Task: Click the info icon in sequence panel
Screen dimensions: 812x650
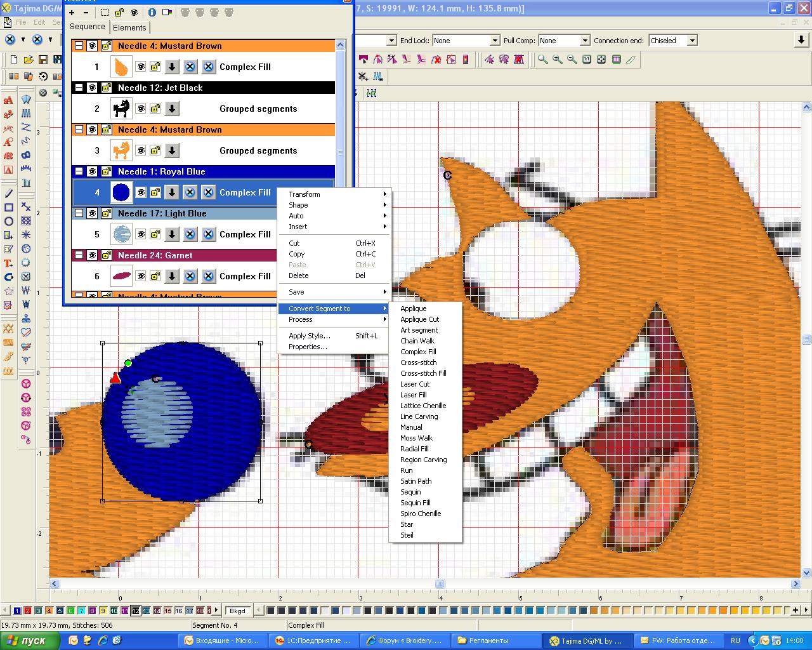Action: 152,12
